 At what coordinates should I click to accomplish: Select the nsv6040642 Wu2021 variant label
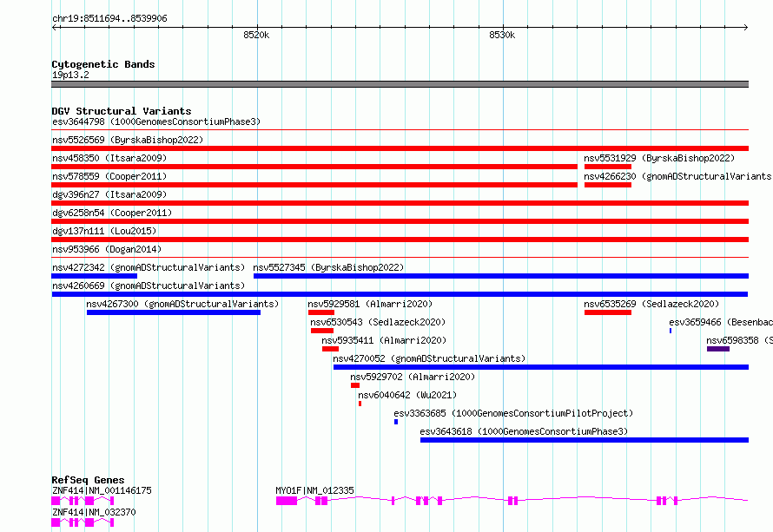coord(407,395)
